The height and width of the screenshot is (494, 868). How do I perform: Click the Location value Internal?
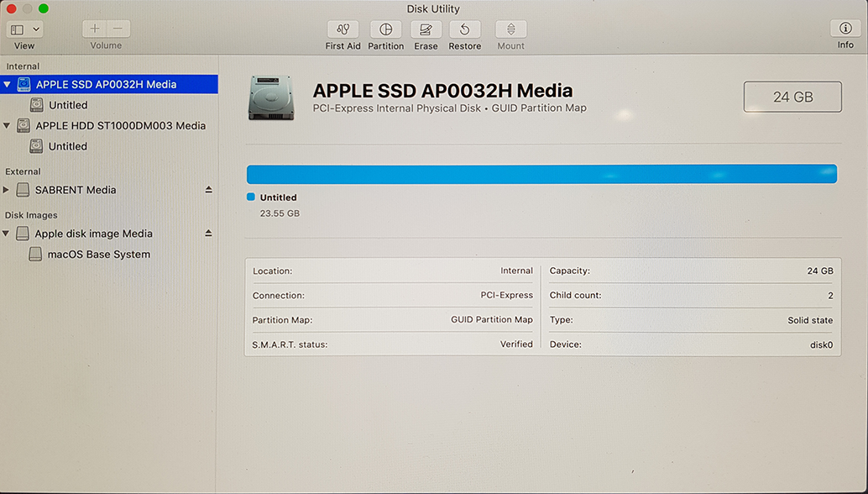tap(516, 271)
